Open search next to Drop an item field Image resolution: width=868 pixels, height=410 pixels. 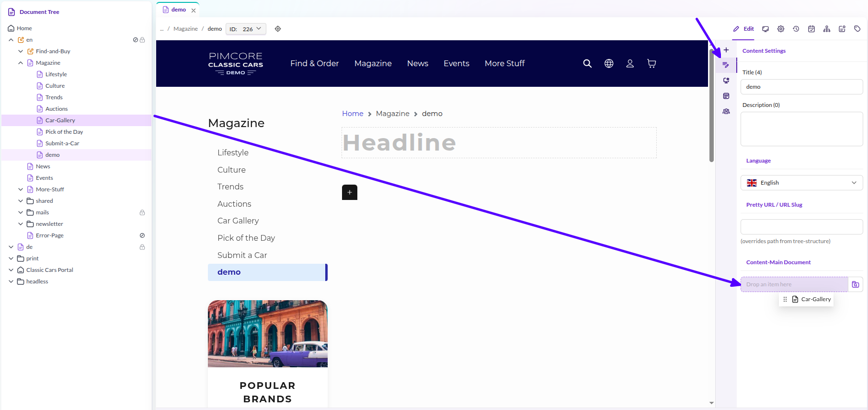click(x=856, y=284)
